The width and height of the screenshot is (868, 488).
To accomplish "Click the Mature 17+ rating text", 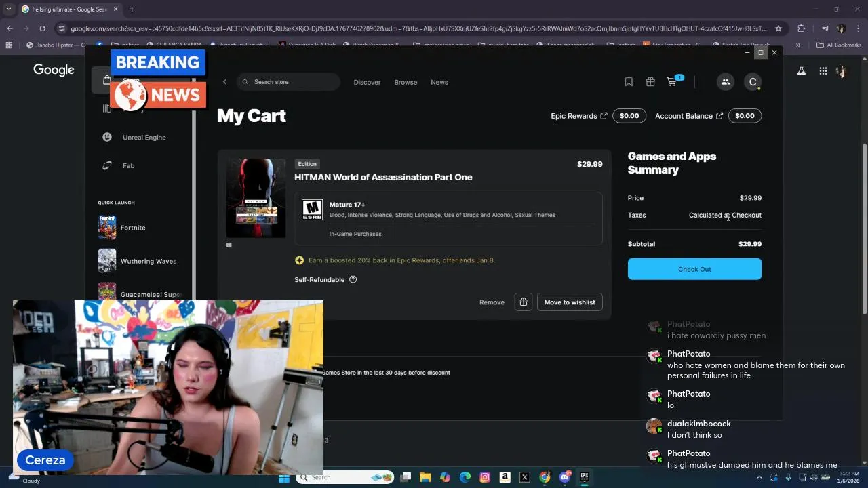I will [347, 205].
